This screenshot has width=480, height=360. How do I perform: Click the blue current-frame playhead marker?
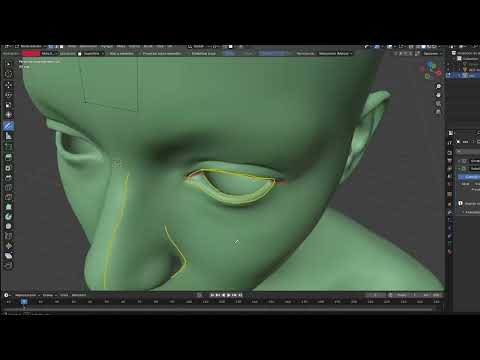[x=24, y=302]
